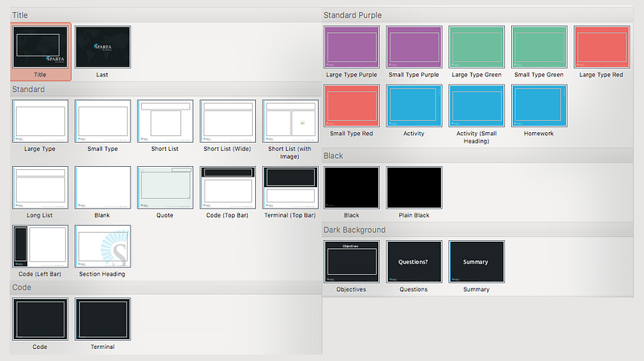The height and width of the screenshot is (361, 644).
Task: Choose the Large Type Red layout
Action: tap(601, 47)
